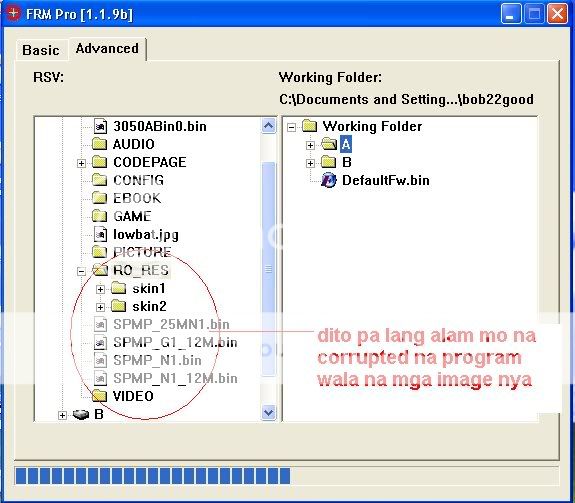Select the SPMP_G1_12M.bin file icon

100,342
